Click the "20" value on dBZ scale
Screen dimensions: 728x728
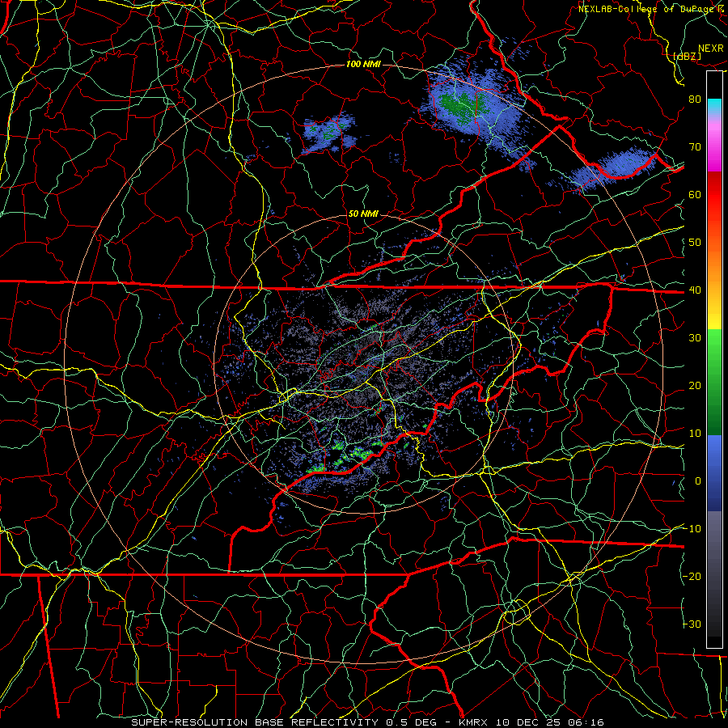(x=695, y=386)
